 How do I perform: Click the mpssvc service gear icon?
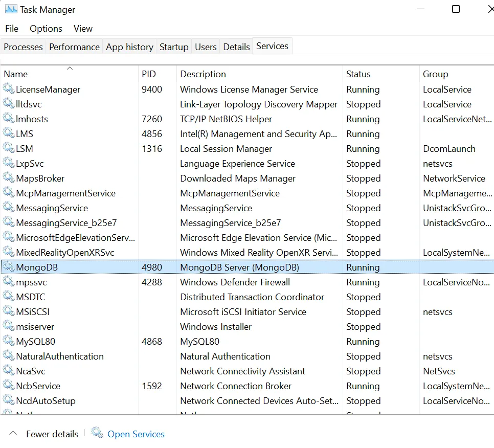[9, 281]
